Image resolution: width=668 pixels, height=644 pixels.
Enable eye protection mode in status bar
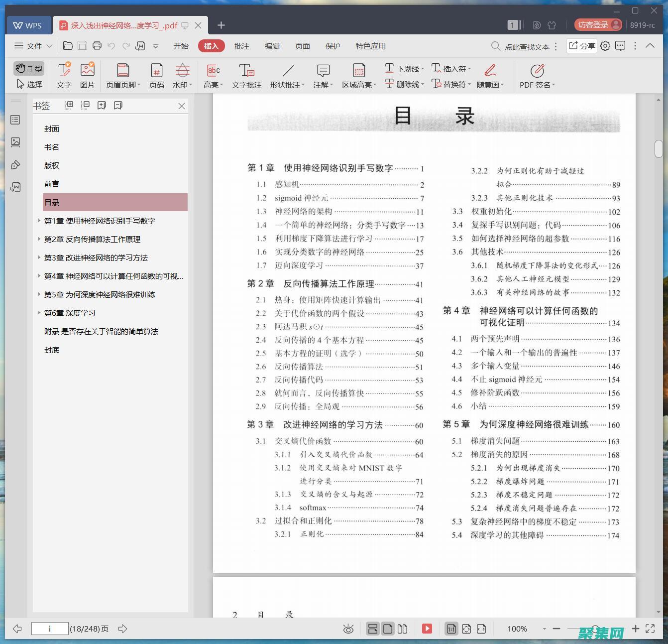coord(348,629)
